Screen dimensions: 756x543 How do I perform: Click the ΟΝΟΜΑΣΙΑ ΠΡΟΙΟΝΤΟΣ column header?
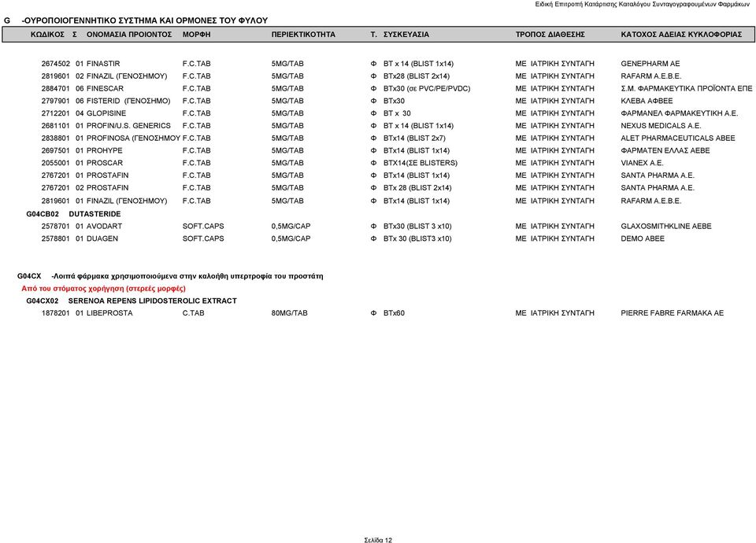click(x=129, y=35)
